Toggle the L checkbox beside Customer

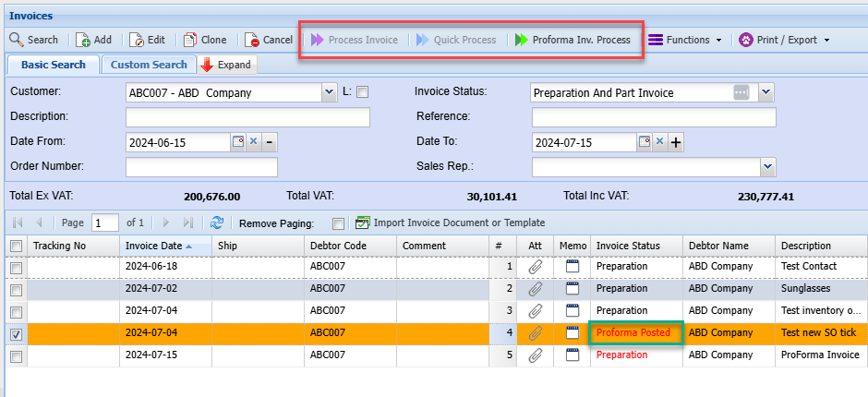coord(362,92)
